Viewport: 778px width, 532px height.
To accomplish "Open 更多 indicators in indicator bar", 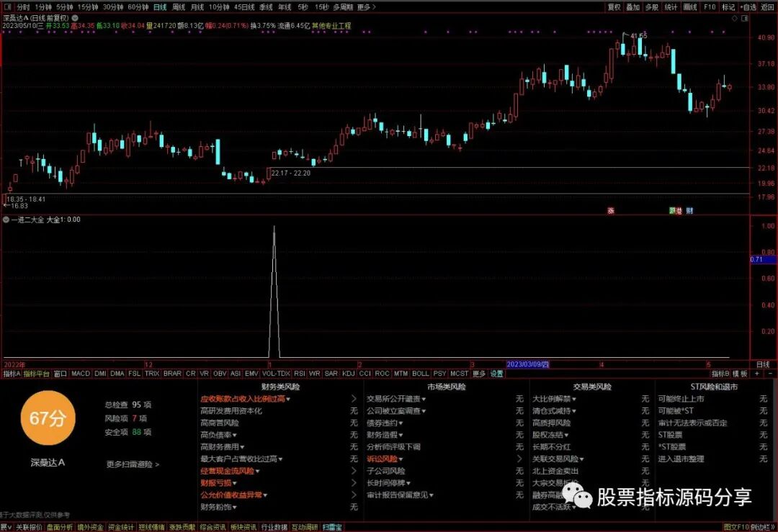I will [479, 374].
